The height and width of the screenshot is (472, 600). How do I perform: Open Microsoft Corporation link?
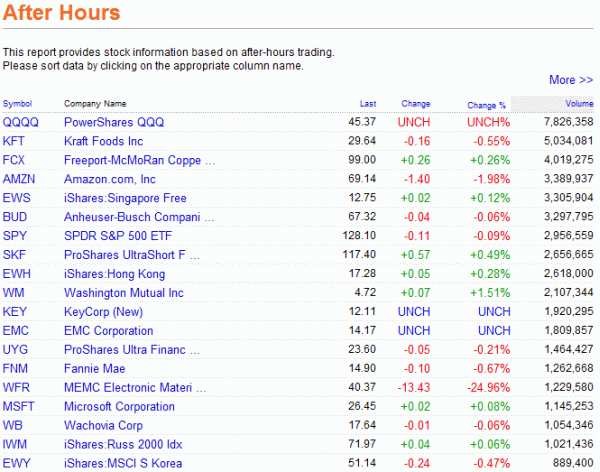pyautogui.click(x=119, y=406)
